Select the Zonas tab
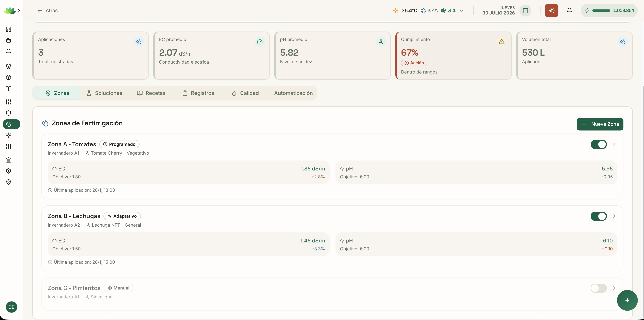Viewport: 644px width, 320px height. pos(57,93)
